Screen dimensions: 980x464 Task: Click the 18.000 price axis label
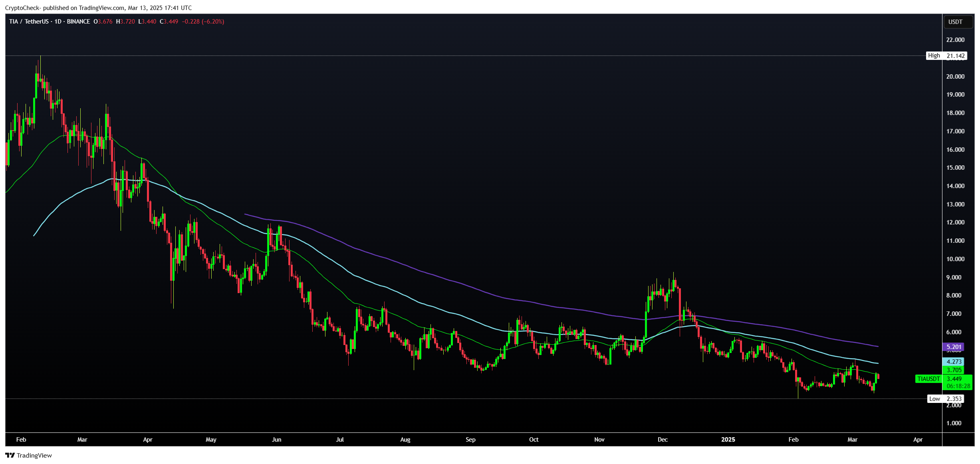click(955, 113)
